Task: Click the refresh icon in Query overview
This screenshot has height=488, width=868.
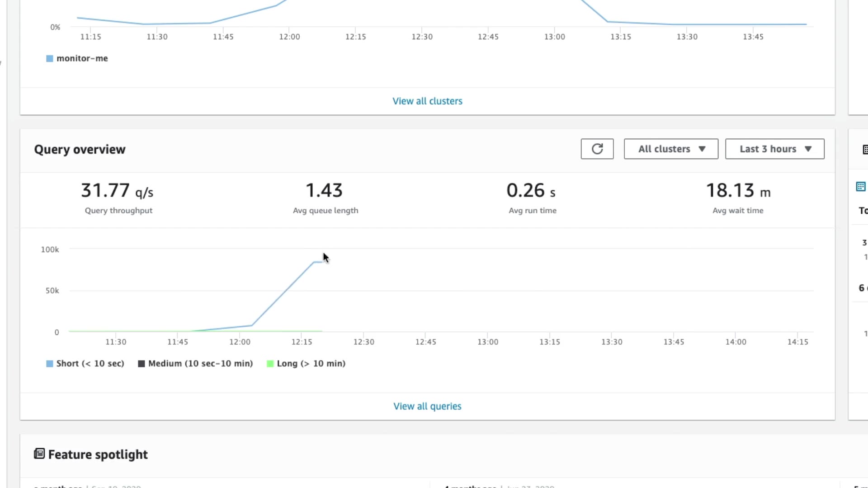Action: coord(597,149)
